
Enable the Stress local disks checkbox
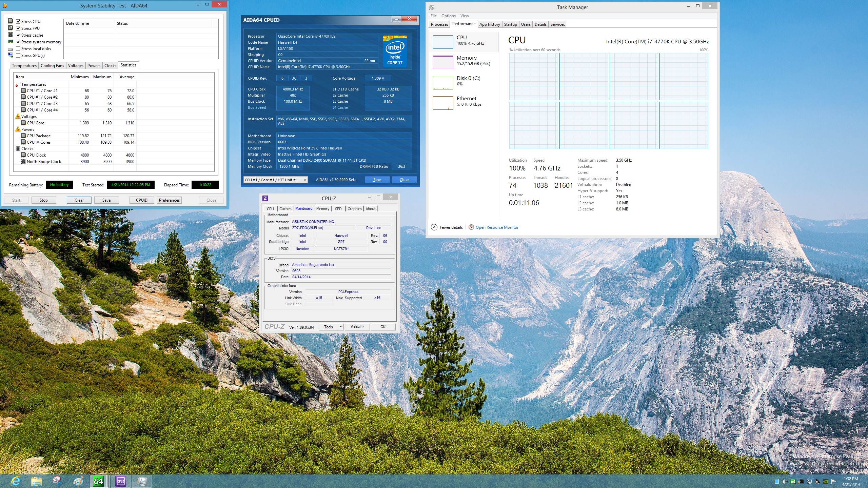click(18, 48)
